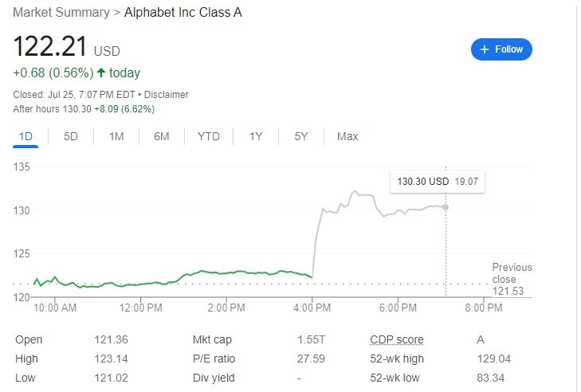Click the green up arrow next to today
The height and width of the screenshot is (392, 581).
click(x=101, y=73)
